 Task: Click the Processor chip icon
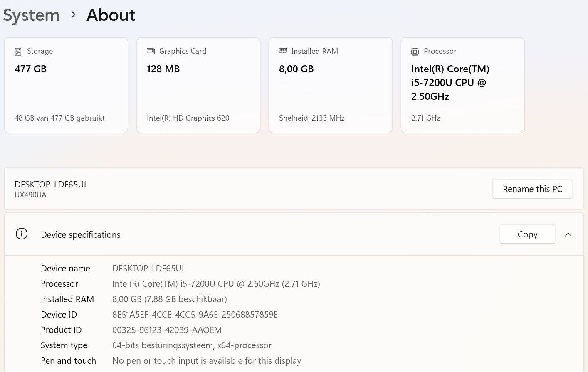coord(415,52)
